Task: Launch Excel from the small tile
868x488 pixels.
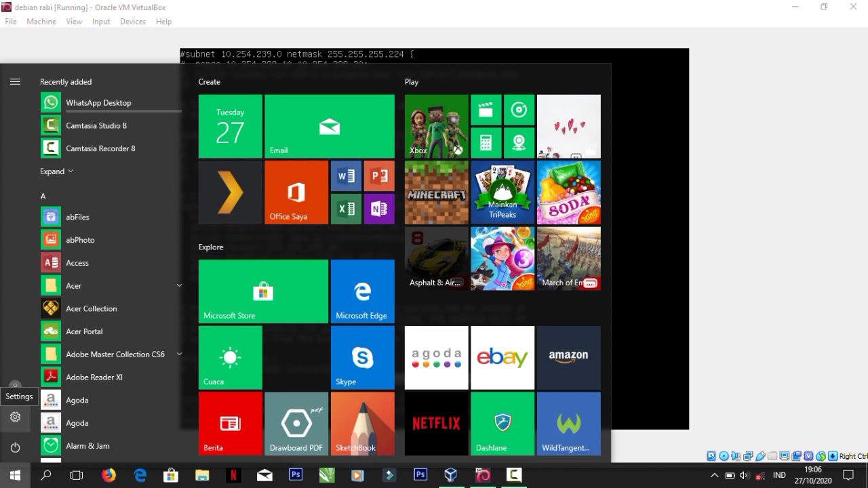Action: click(346, 209)
